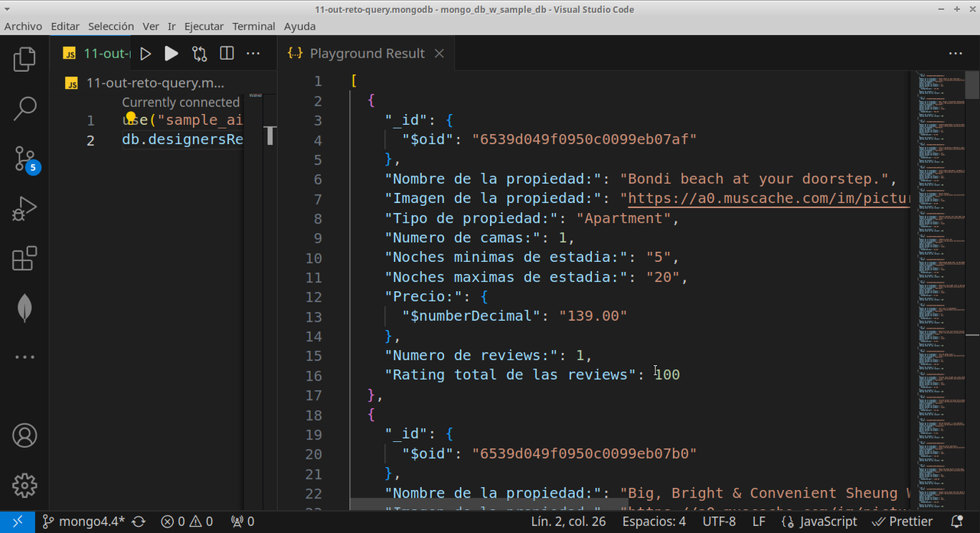Screen dimensions: 980x533
Task: Open the Extensions view
Action: (24, 258)
